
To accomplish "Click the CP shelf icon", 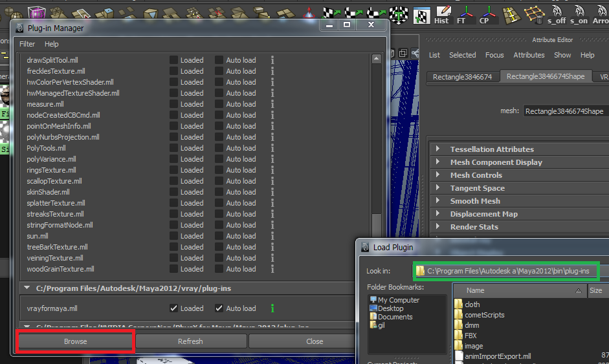I will point(488,15).
